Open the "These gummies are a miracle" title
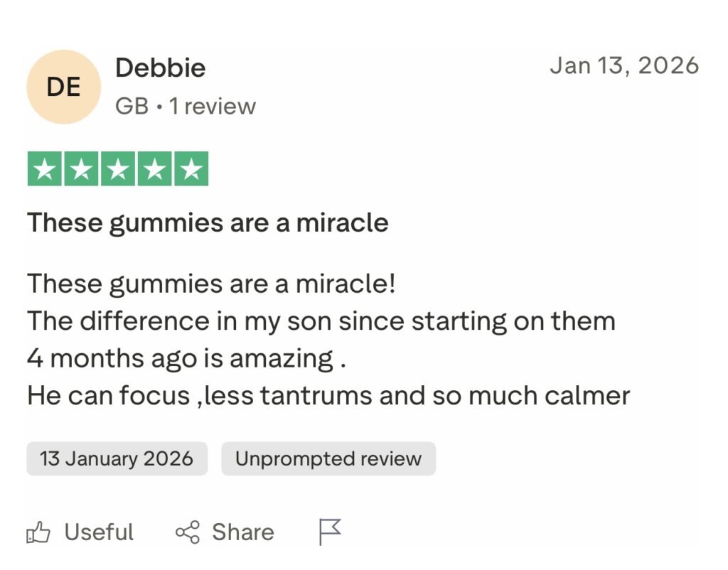Screen dimensions: 728x570 point(208,223)
